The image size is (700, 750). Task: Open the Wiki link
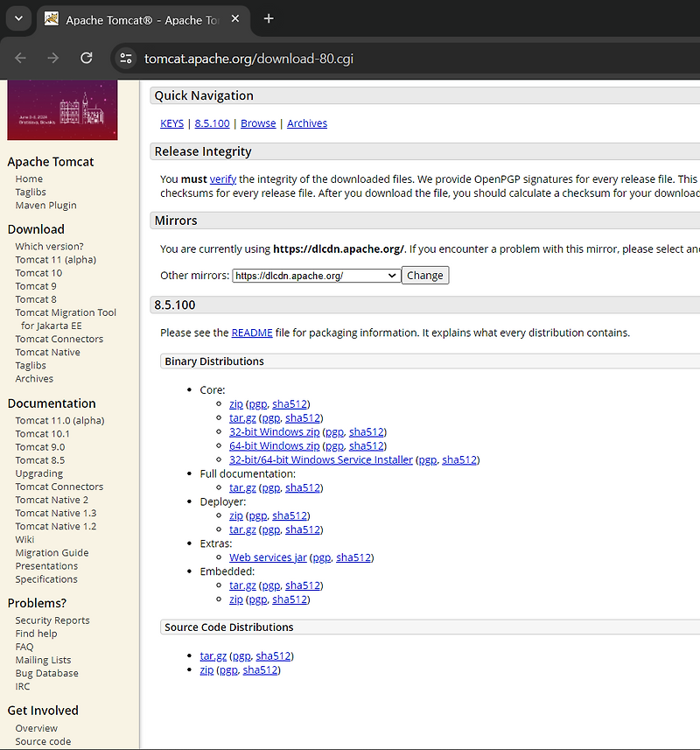point(24,540)
